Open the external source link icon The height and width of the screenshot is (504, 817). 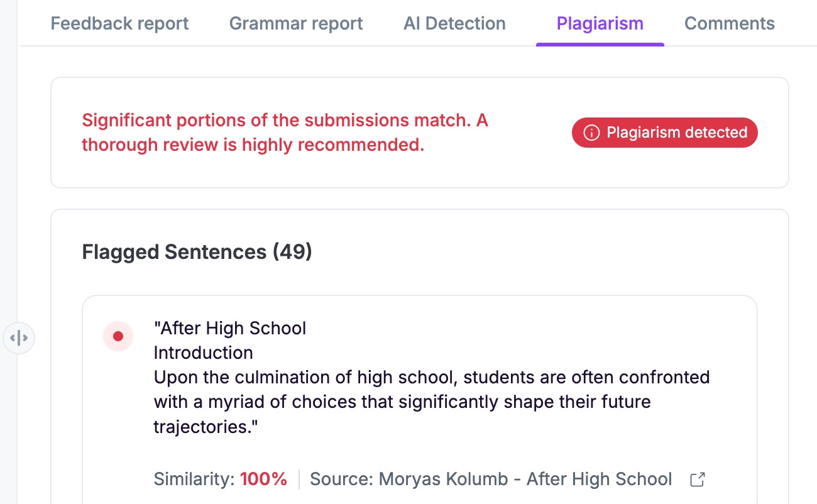(697, 479)
